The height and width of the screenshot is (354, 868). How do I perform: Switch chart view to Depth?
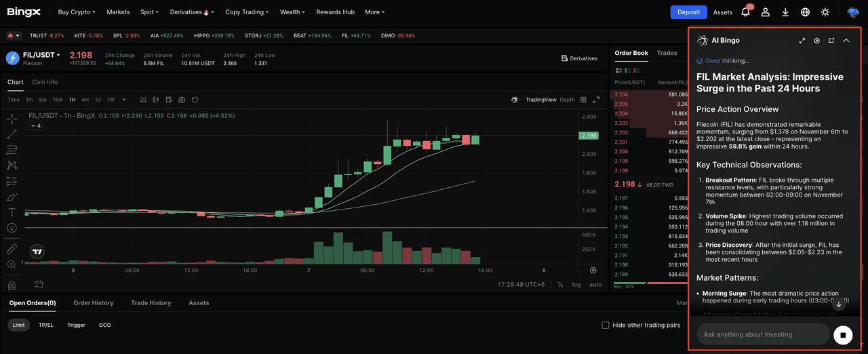coord(567,100)
